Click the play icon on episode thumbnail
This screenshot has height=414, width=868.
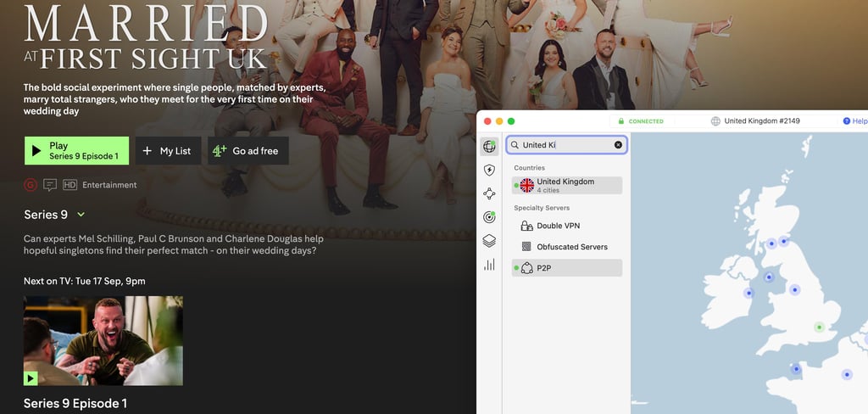31,378
